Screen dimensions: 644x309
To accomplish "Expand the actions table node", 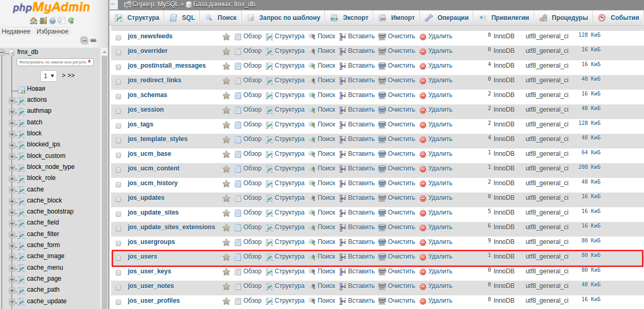I will pos(12,100).
